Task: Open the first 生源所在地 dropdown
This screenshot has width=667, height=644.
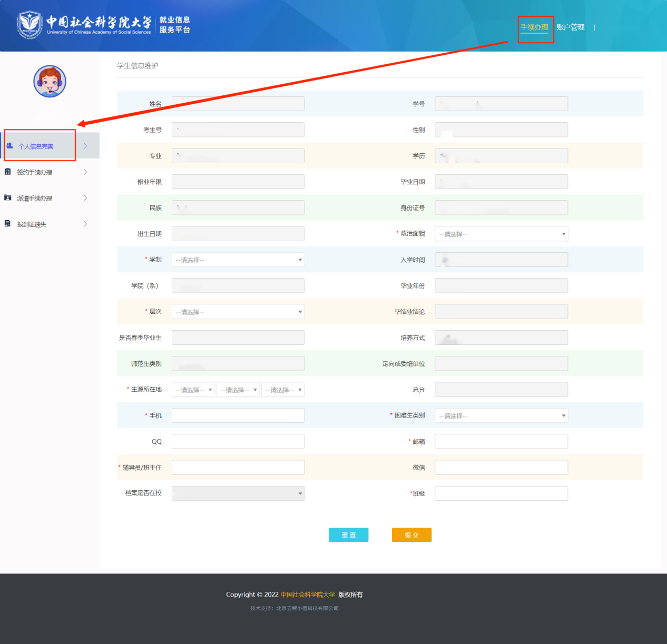Action: (193, 390)
